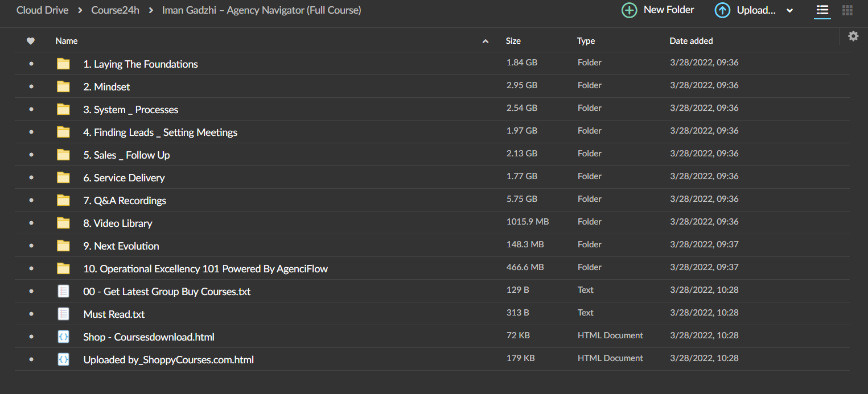Sort by the Type column header
The width and height of the screenshot is (868, 394).
[586, 41]
